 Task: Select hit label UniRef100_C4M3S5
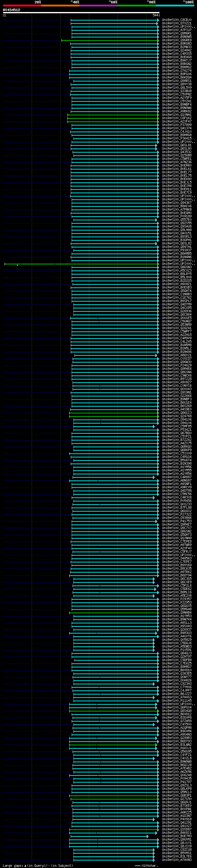(176, 54)
